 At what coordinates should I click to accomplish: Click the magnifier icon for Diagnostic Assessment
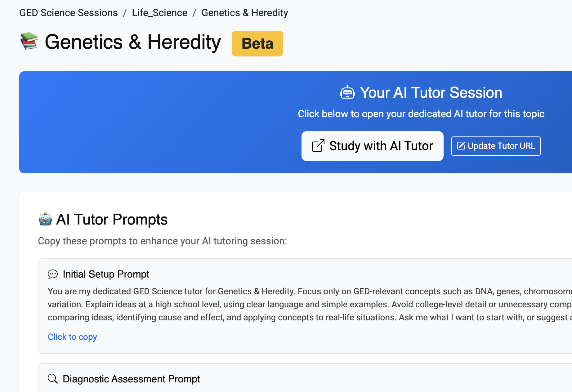(53, 379)
